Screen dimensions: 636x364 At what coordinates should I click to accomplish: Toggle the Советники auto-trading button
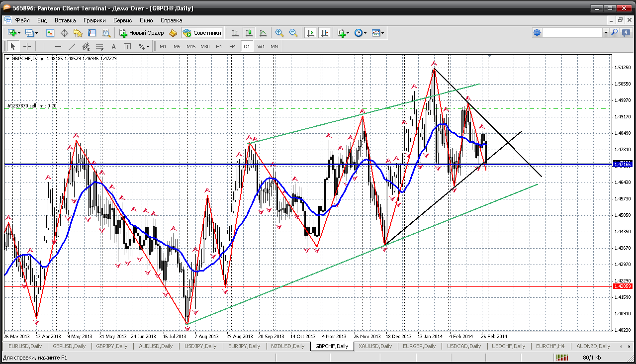[202, 33]
